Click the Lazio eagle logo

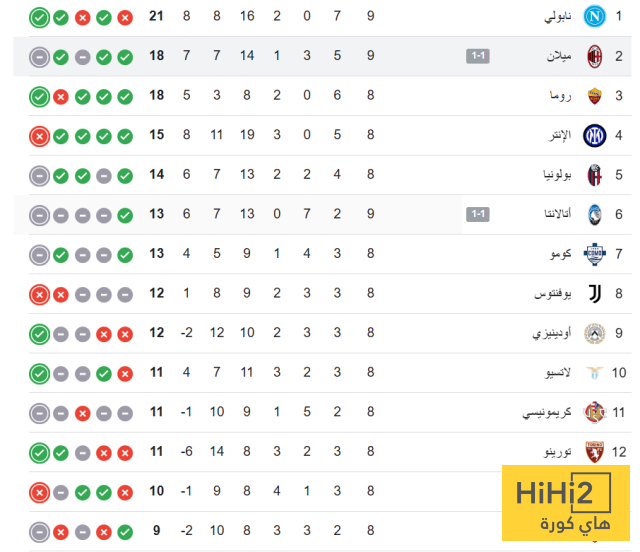pos(595,373)
